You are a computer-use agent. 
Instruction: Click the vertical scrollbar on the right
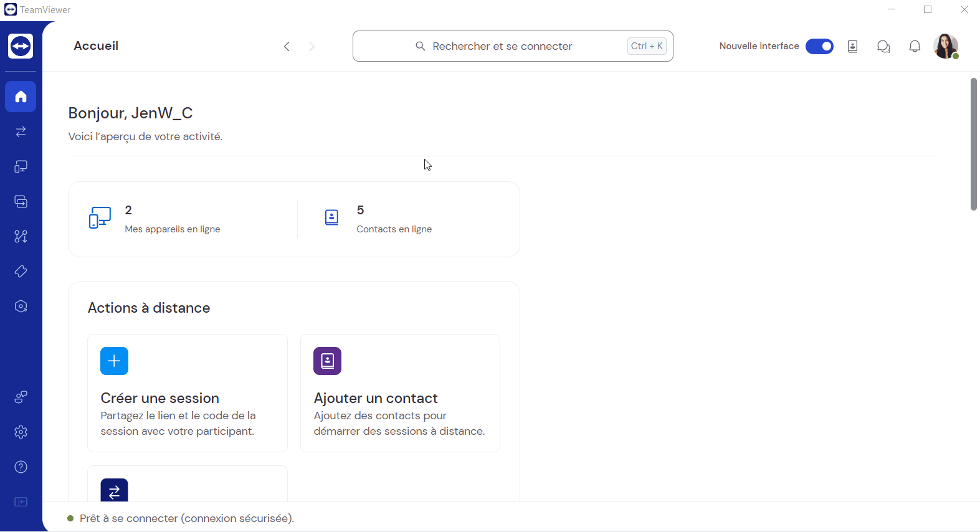pos(973,144)
